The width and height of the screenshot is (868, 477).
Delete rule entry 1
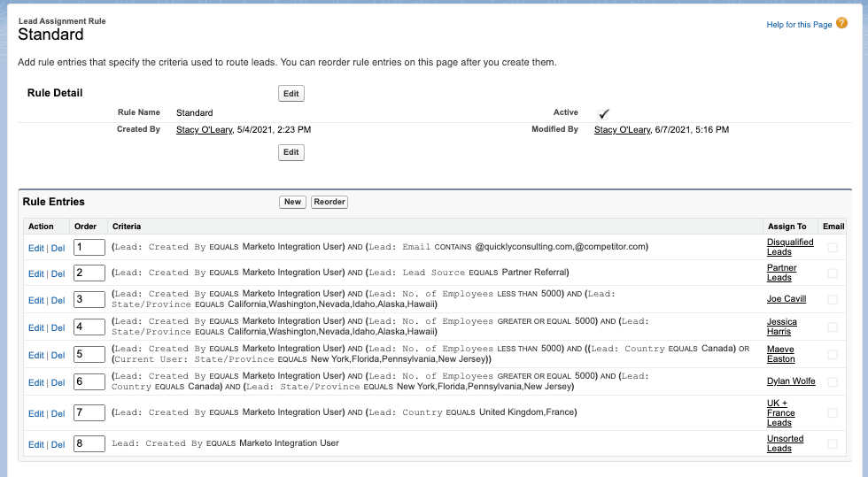point(58,248)
